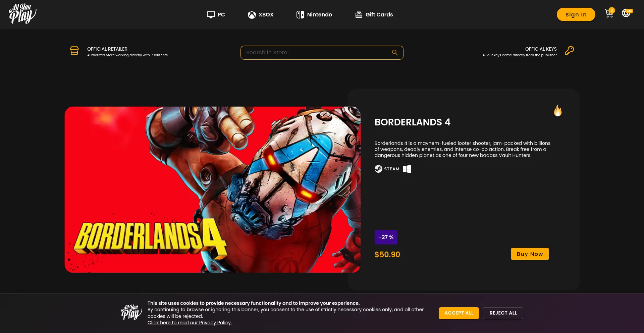Click Buy Now for Borderlands 4
This screenshot has height=333, width=644.
pyautogui.click(x=530, y=254)
